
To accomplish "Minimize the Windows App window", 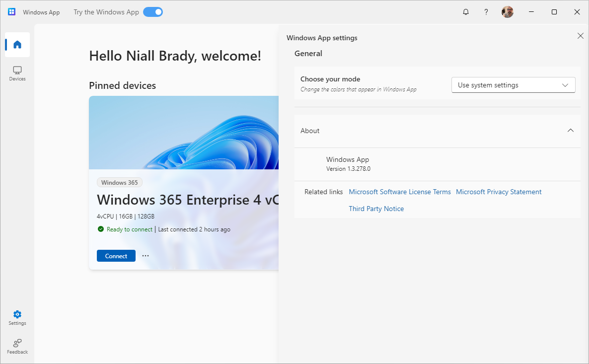I will tap(531, 12).
